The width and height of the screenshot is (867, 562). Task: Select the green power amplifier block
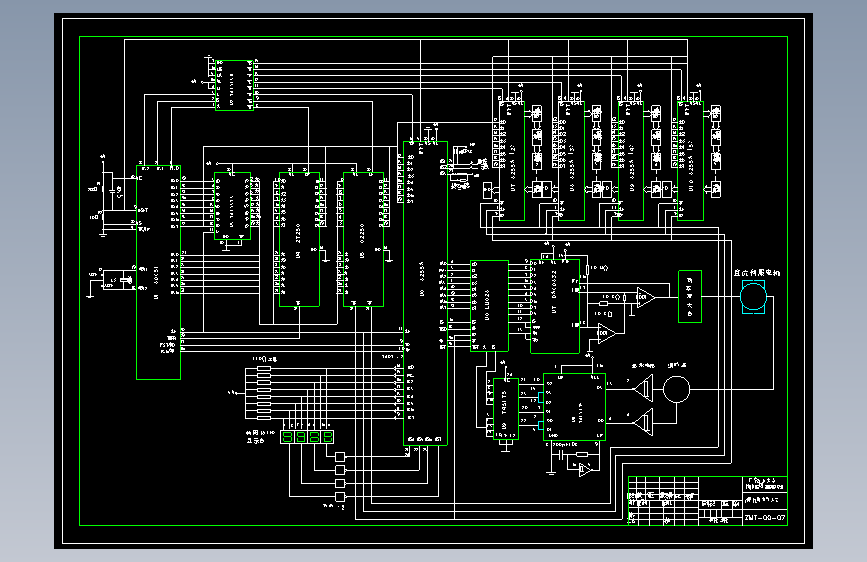tap(690, 296)
